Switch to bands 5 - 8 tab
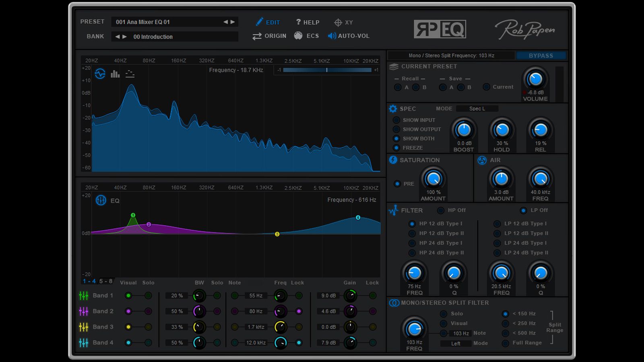 pyautogui.click(x=106, y=281)
